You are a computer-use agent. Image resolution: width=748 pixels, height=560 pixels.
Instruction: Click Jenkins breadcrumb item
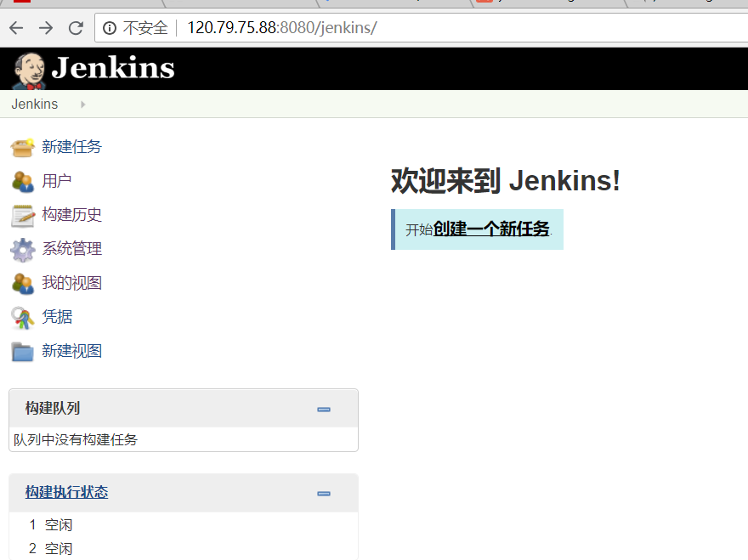pyautogui.click(x=34, y=104)
